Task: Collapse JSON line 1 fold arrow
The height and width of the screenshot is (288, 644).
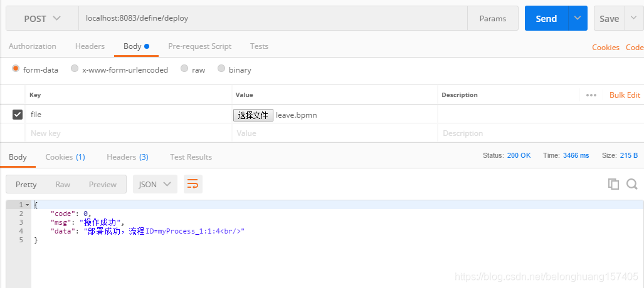Action: click(x=27, y=205)
